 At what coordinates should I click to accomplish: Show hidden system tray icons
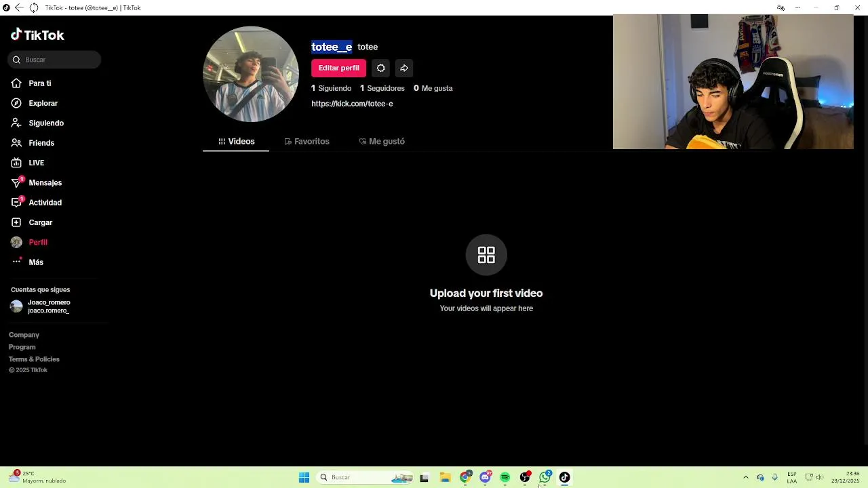tap(746, 477)
